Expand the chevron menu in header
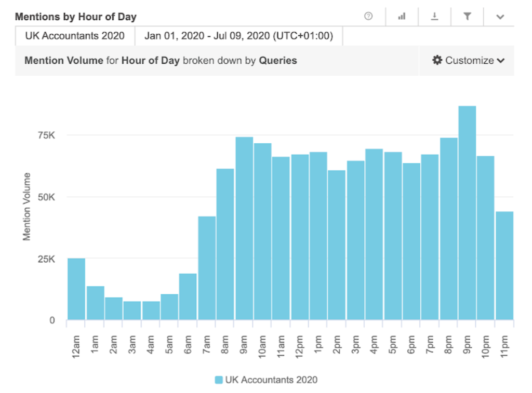 (x=500, y=17)
